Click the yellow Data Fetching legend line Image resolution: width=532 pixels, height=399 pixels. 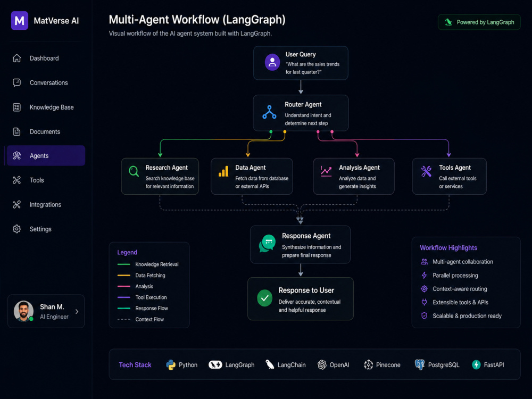click(x=124, y=276)
